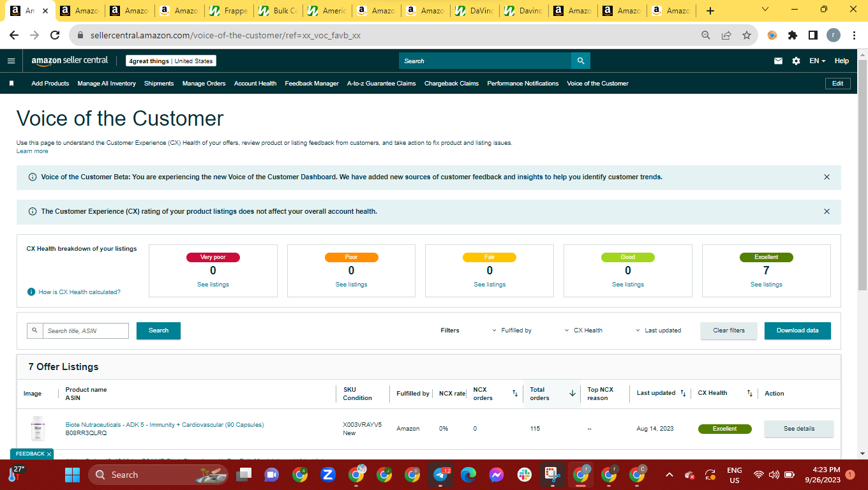Click the Biote Nutraceuticals product thumbnail
The width and height of the screenshot is (868, 490).
tap(38, 428)
